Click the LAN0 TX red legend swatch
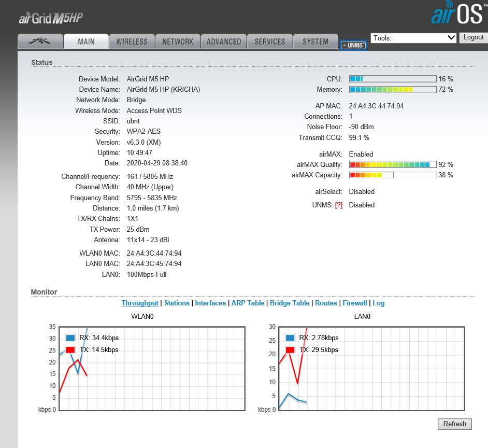This screenshot has height=448, width=488. [290, 349]
